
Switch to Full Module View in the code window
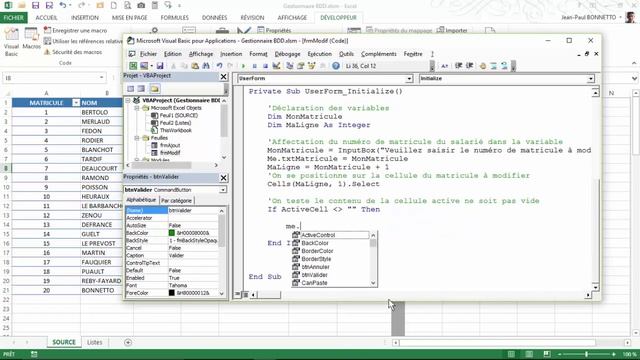[245, 294]
